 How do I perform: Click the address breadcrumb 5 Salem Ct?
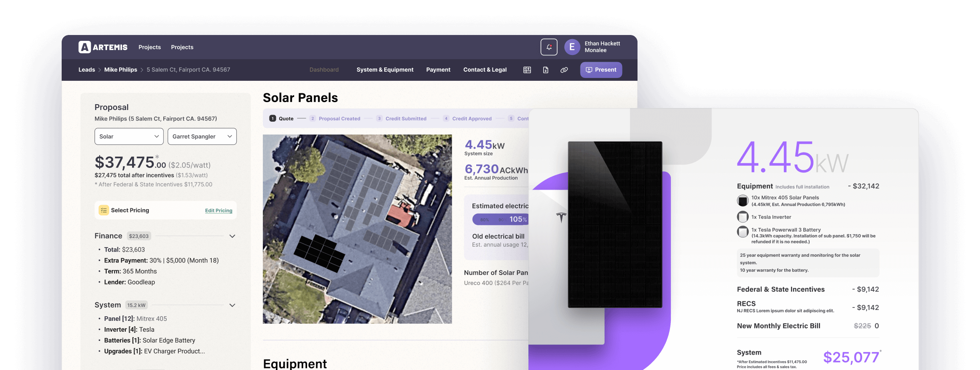pos(188,70)
